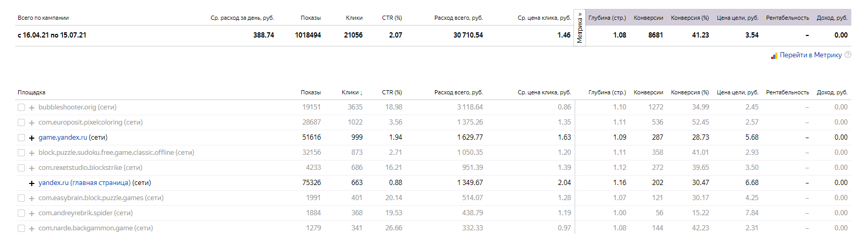Click the plus icon beside game.yandex.ru
868x234 pixels.
click(x=32, y=138)
